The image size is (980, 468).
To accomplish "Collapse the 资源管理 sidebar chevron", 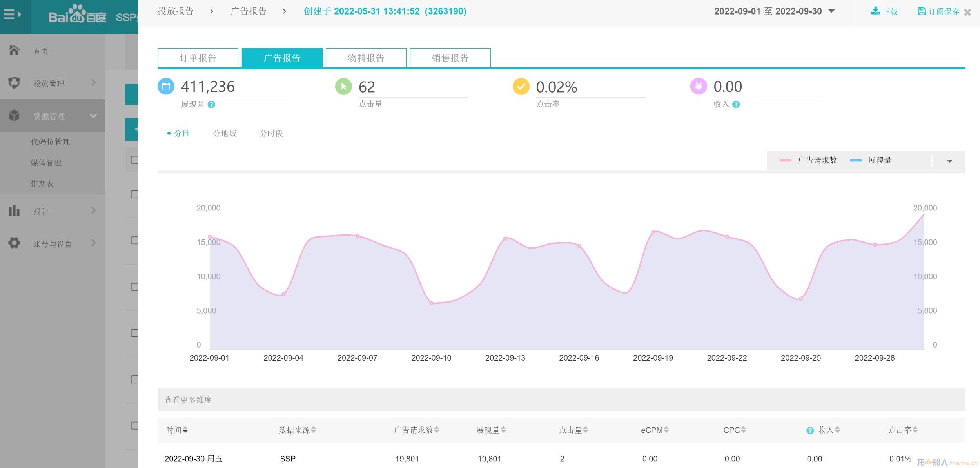I will 93,116.
